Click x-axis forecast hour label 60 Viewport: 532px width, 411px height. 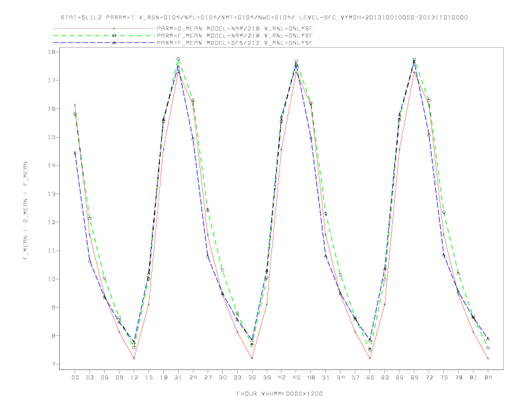click(x=370, y=377)
